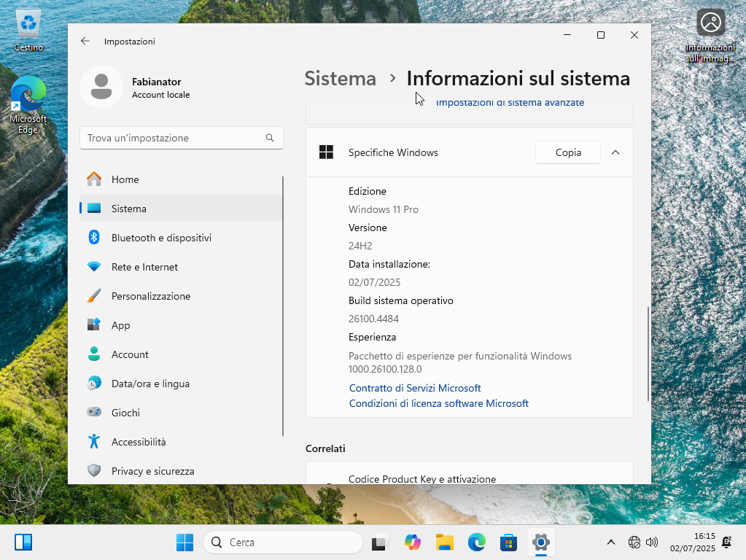The image size is (746, 560).
Task: Go to Rete e Internet
Action: pyautogui.click(x=181, y=267)
